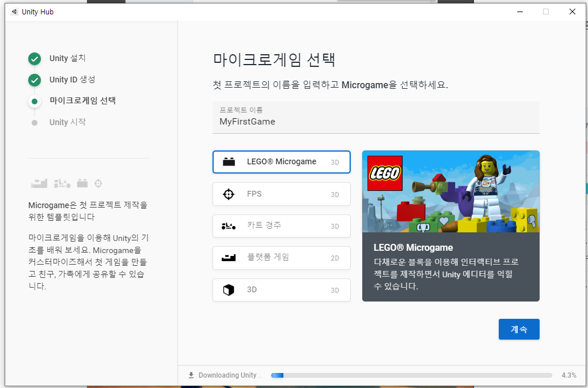Click the download icon in status bar
This screenshot has height=388, width=588.
191,375
